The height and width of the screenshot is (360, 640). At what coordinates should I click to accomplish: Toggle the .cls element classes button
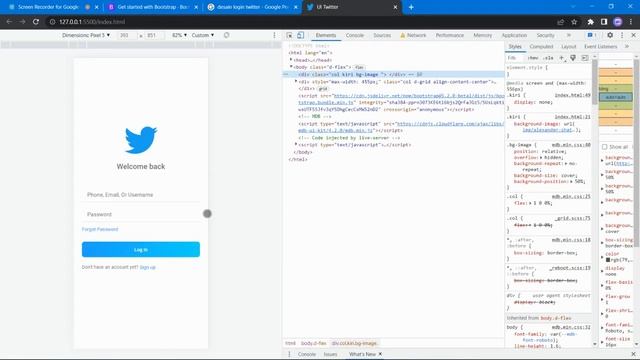(548, 58)
